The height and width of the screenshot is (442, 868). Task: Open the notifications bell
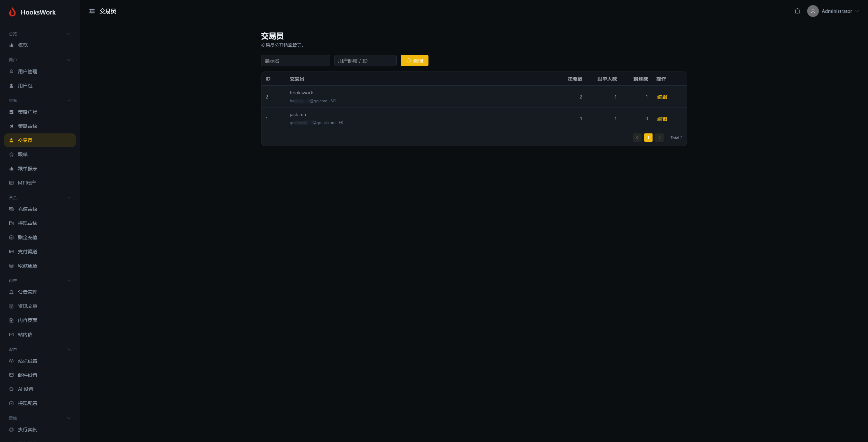(x=797, y=11)
